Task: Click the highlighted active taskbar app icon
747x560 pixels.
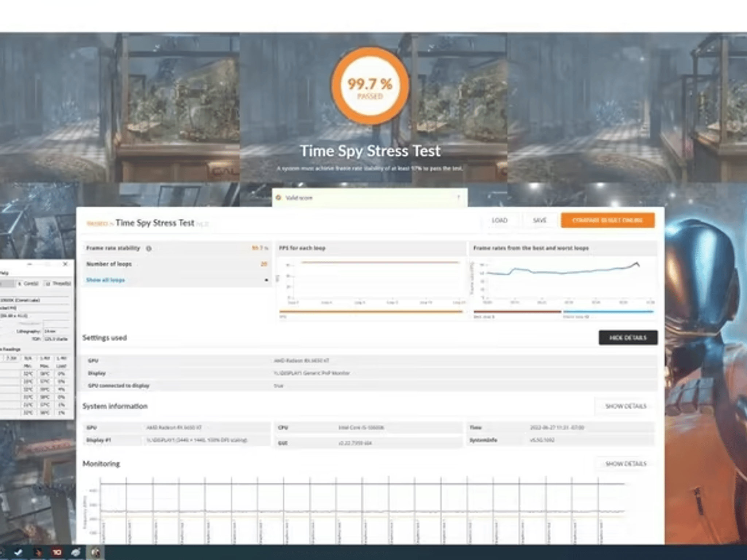Action: pyautogui.click(x=95, y=552)
